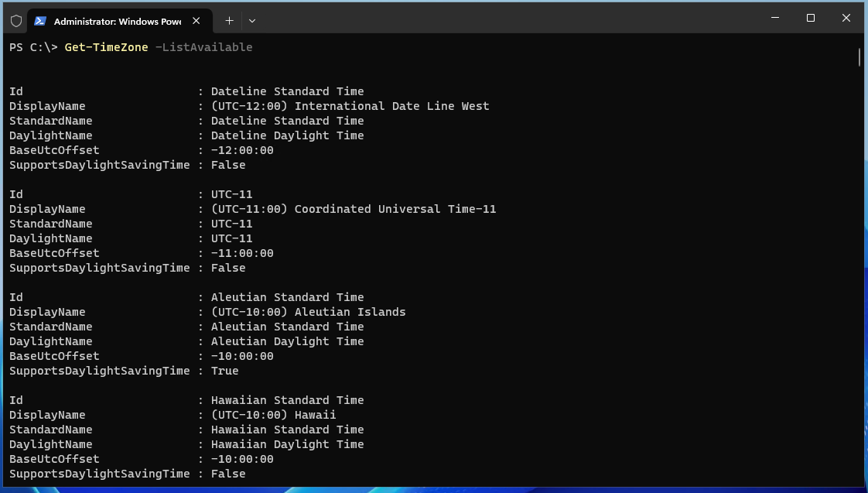Click the vertical scrollbar thumb
Screen dimensions: 868x493
pyautogui.click(x=859, y=58)
